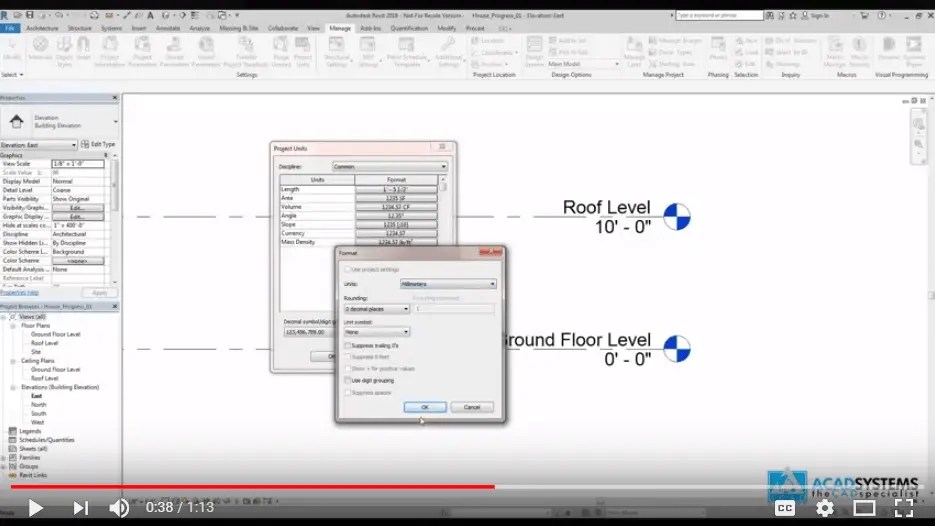The height and width of the screenshot is (526, 935).
Task: Click the search keyword box
Action: click(719, 15)
